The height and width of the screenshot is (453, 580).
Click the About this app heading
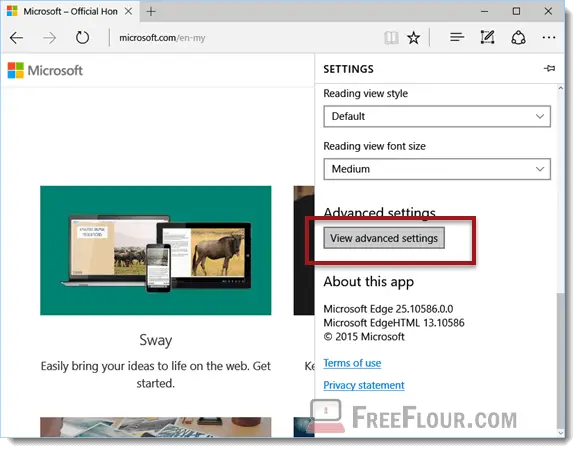(368, 282)
